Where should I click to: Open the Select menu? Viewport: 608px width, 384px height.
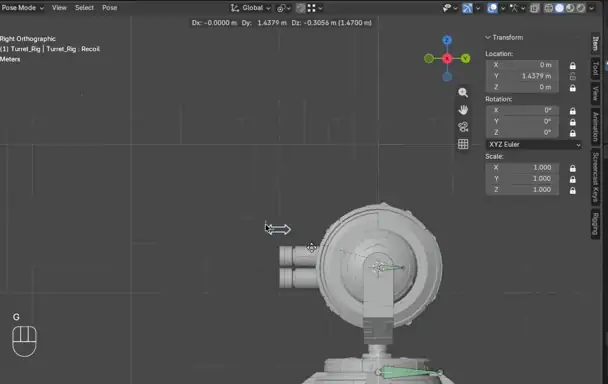coord(84,8)
